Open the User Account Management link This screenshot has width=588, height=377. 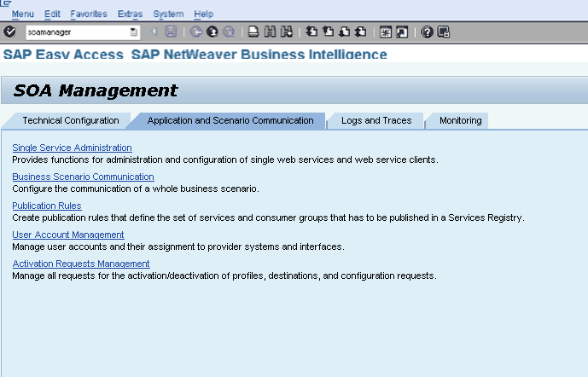click(x=68, y=235)
